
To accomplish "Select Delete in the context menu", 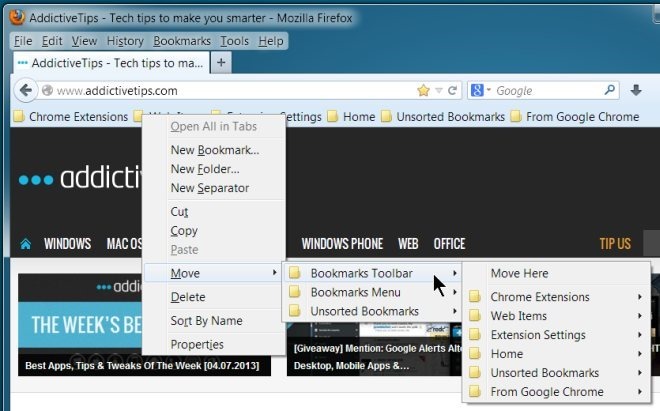I will (x=215, y=297).
